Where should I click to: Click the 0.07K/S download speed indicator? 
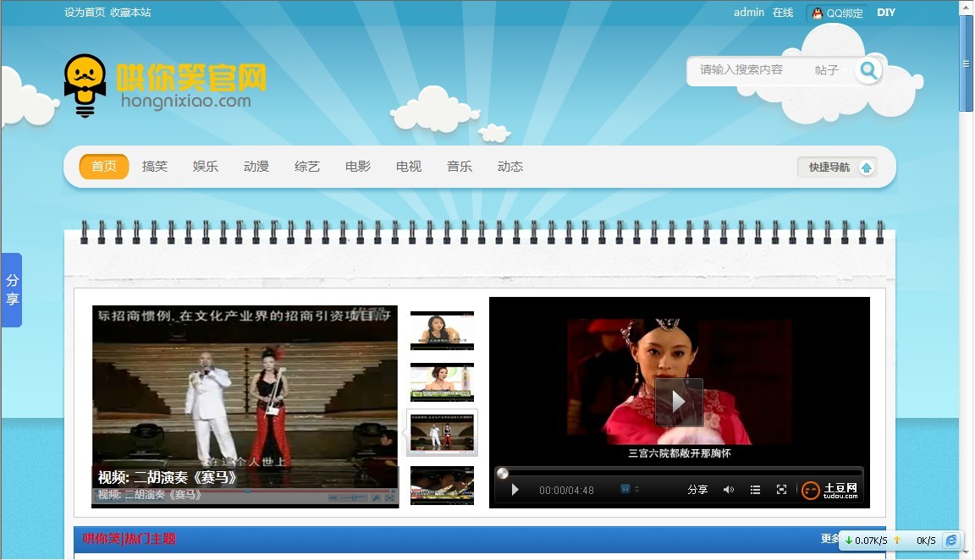coord(866,540)
